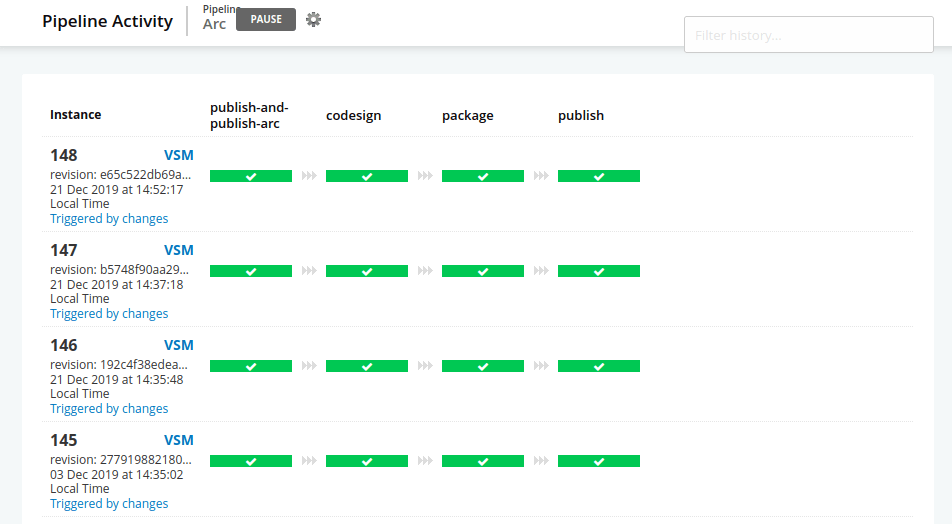Click arrow between codesign and package, instance 148
The image size is (952, 524).
425,176
